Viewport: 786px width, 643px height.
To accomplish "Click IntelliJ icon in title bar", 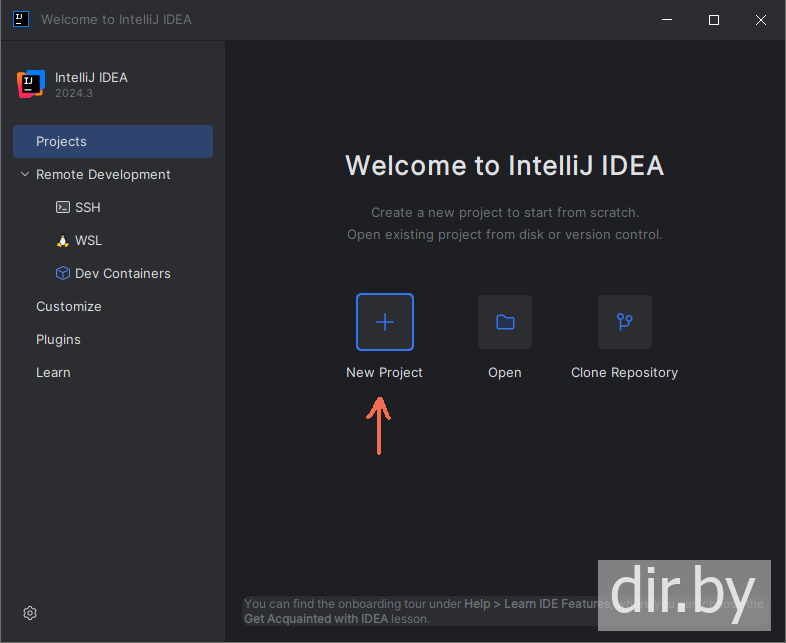I will pos(21,19).
